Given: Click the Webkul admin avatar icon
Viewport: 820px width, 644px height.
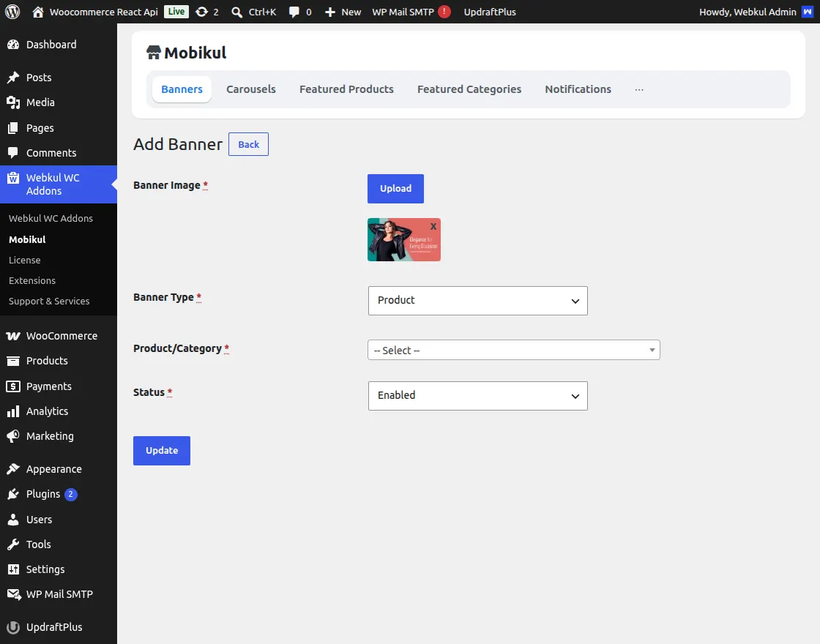Looking at the screenshot, I should pyautogui.click(x=808, y=12).
